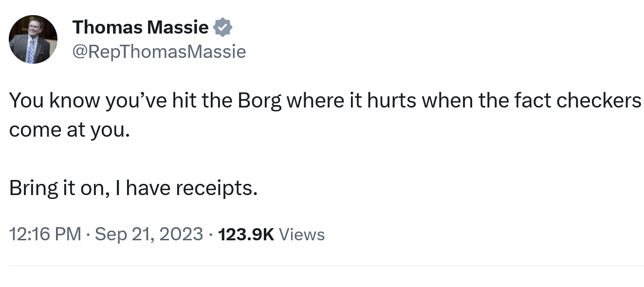Click the divider line below the tweet
The image size is (644, 287).
[x=326, y=266]
